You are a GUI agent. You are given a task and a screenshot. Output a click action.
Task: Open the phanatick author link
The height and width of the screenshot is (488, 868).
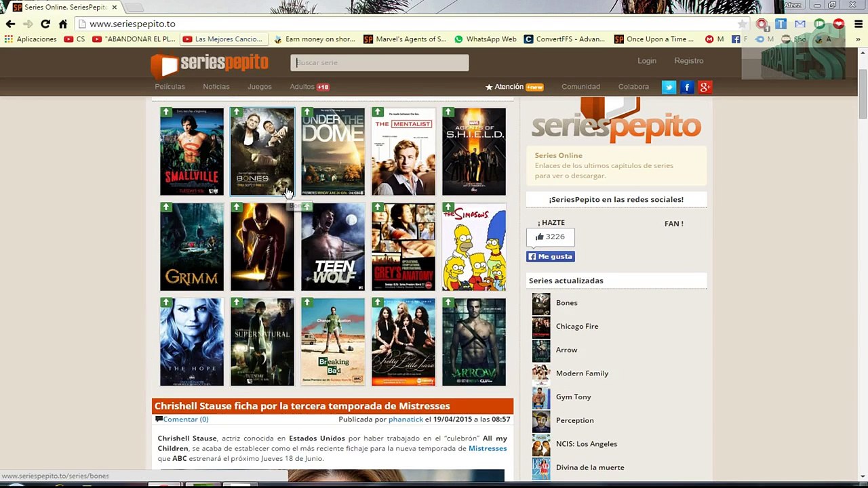406,419
